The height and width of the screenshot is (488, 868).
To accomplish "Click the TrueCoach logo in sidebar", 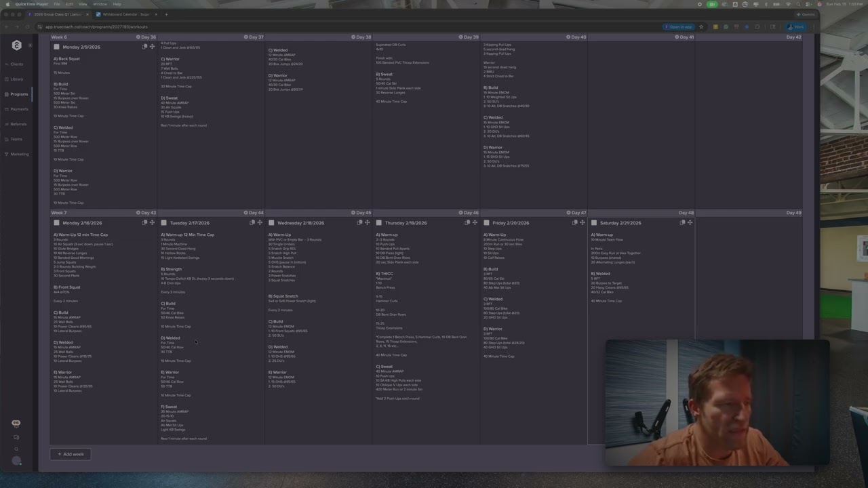I will pos(17,45).
